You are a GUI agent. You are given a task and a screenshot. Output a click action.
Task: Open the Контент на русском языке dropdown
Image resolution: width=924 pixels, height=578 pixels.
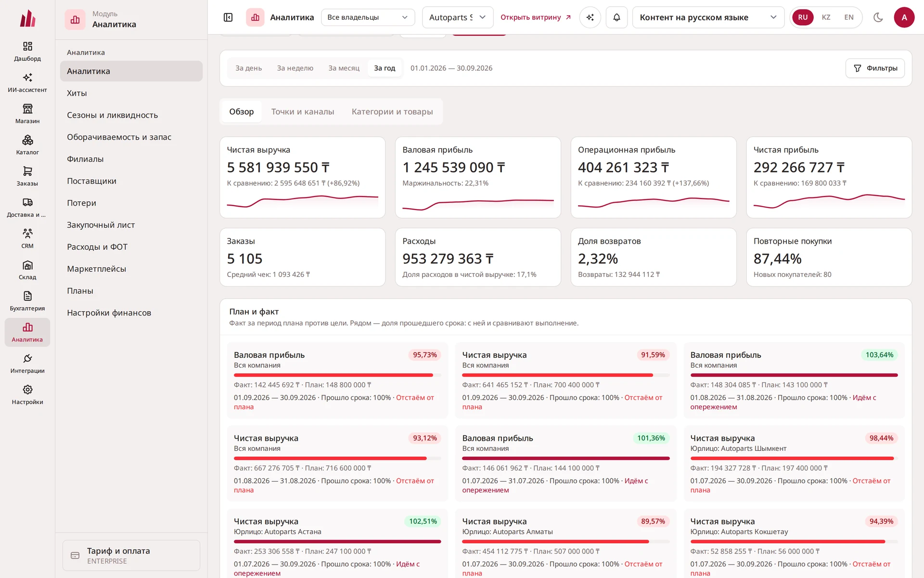point(708,17)
